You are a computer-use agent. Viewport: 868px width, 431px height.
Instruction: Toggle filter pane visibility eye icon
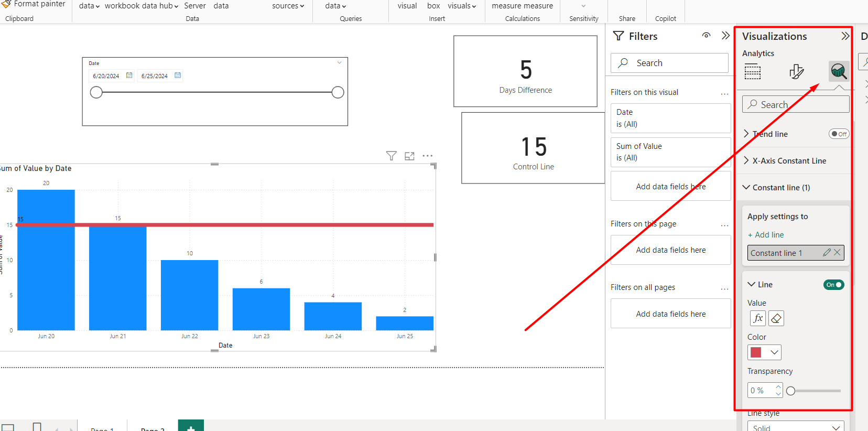[707, 36]
